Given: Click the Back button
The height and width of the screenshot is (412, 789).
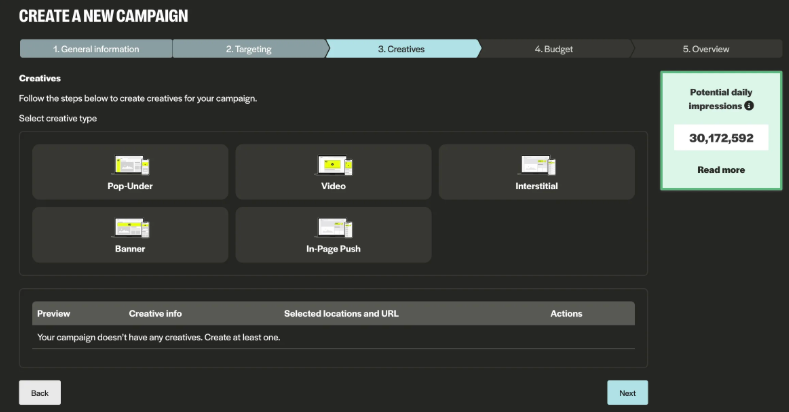Looking at the screenshot, I should coord(40,393).
